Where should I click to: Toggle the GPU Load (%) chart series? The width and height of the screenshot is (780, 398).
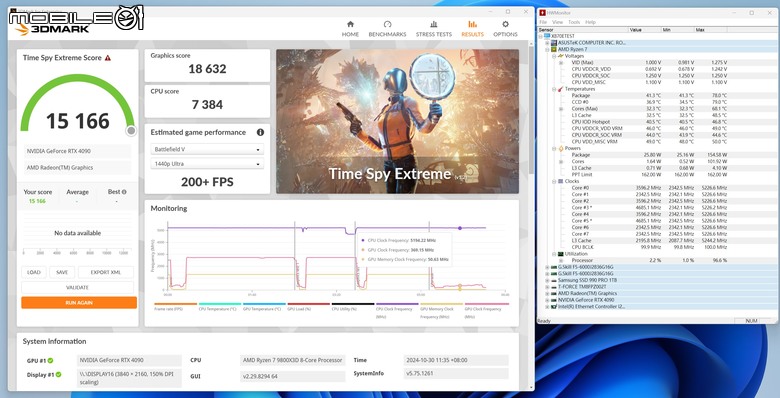308,307
